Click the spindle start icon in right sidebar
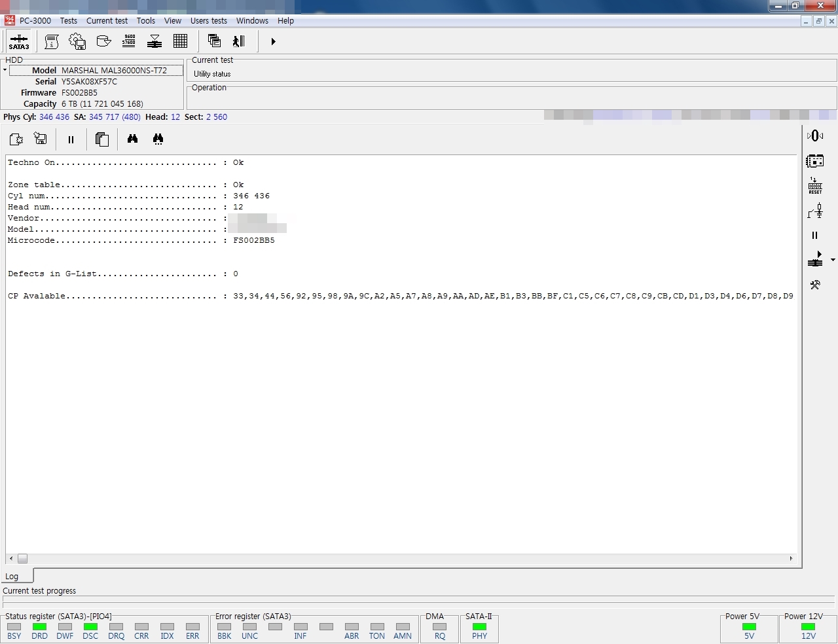This screenshot has width=838, height=644. (815, 259)
